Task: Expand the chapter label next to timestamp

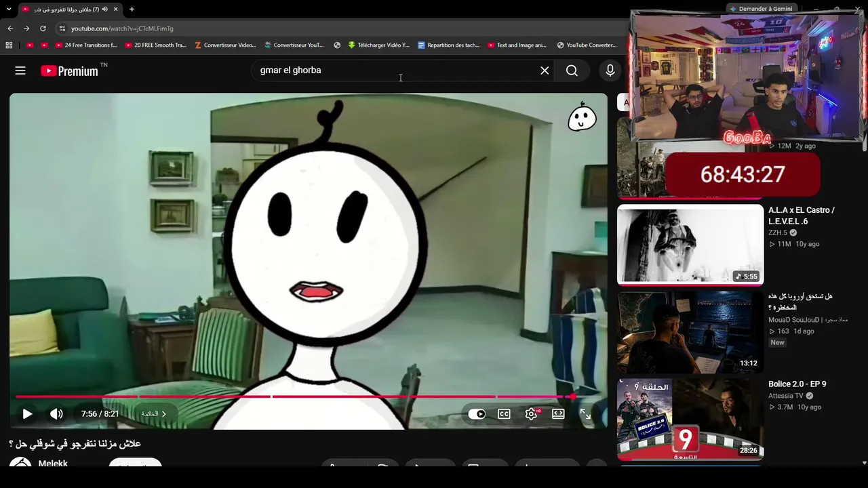Action: (154, 414)
